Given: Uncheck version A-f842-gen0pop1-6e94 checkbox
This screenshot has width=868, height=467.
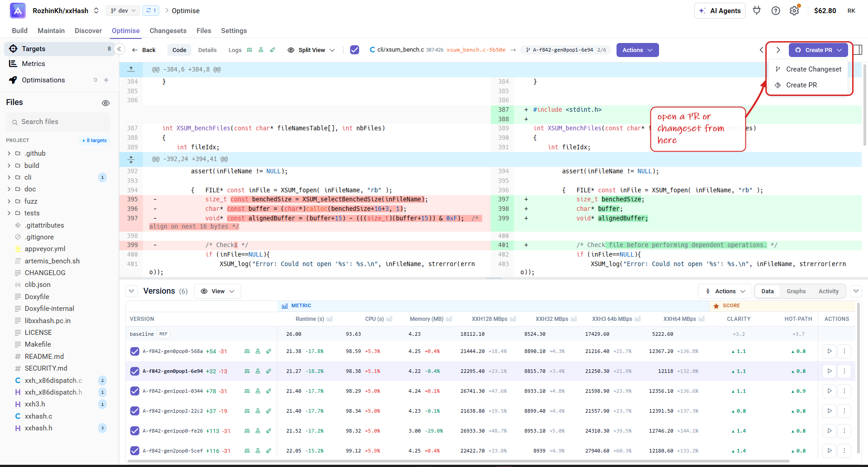Looking at the screenshot, I should [x=134, y=371].
